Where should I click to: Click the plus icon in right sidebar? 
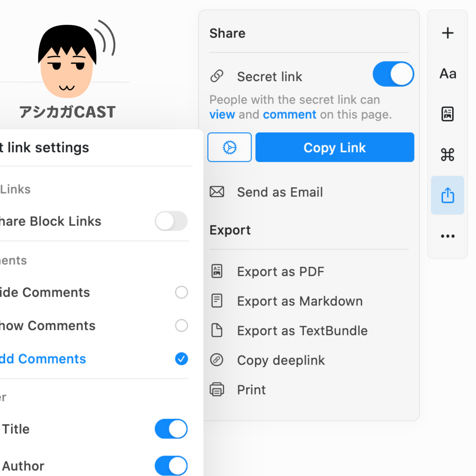[447, 33]
